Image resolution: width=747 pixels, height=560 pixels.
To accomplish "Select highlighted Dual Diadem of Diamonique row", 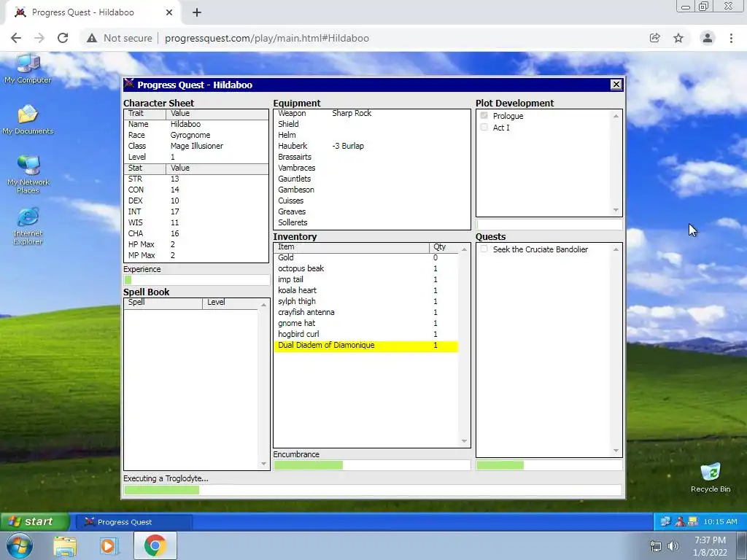I will point(366,346).
